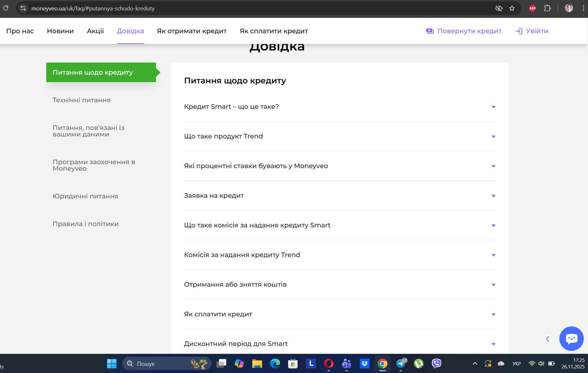Switch keyboard language indicator УКР
Viewport: 588px width, 373px height.
point(517,364)
